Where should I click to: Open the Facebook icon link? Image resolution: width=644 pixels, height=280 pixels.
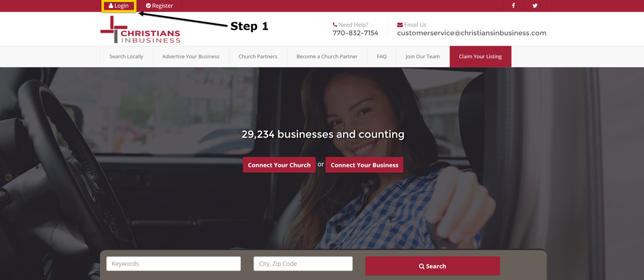513,6
